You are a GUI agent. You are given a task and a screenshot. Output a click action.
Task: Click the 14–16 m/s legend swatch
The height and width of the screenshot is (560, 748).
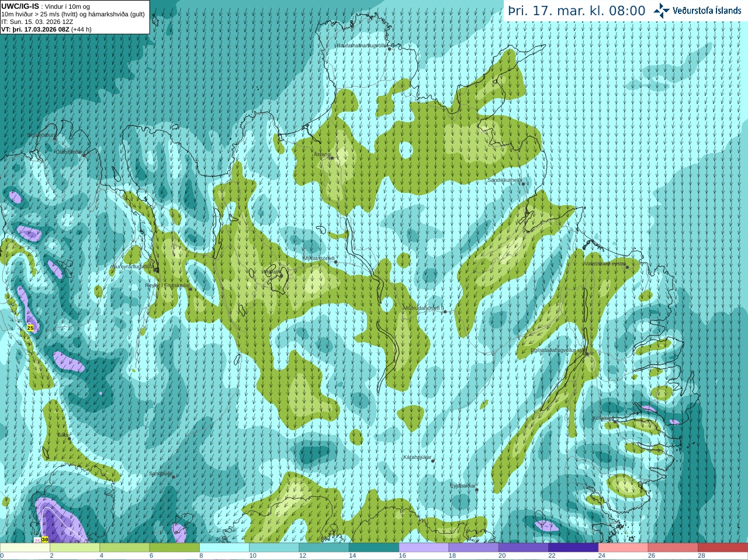point(374,548)
